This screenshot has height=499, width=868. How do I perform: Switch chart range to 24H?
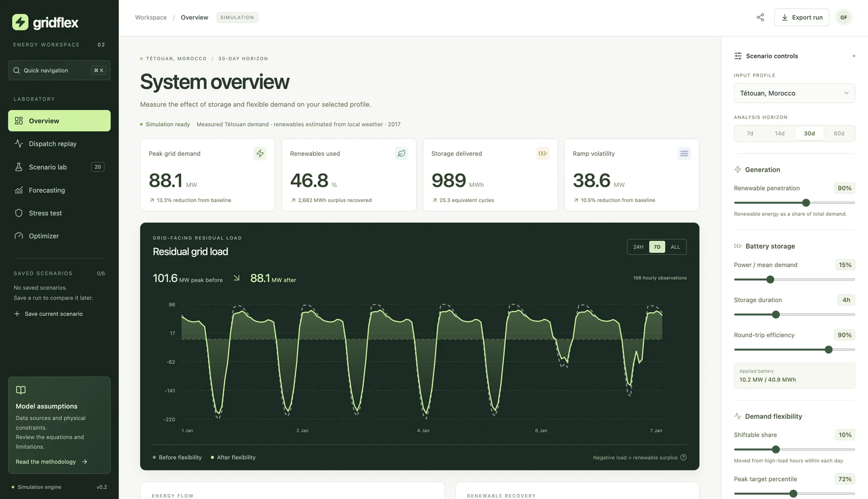639,247
